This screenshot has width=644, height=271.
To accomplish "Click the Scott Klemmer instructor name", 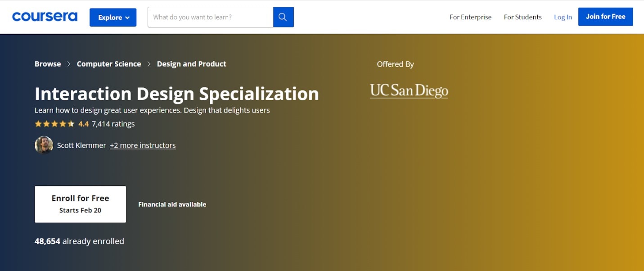I will tap(81, 145).
